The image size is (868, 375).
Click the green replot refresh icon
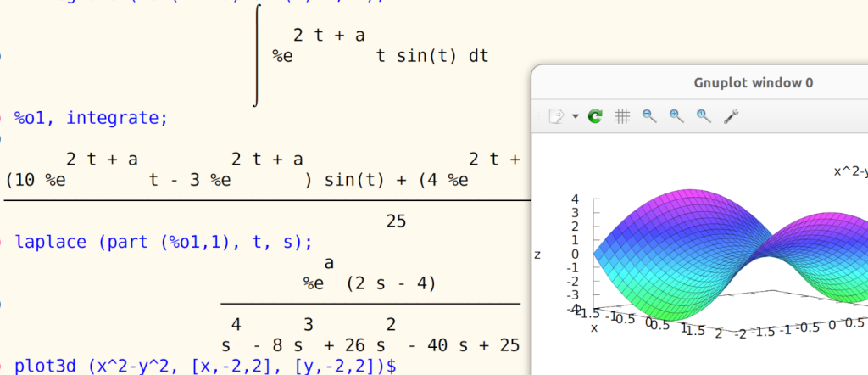[595, 116]
